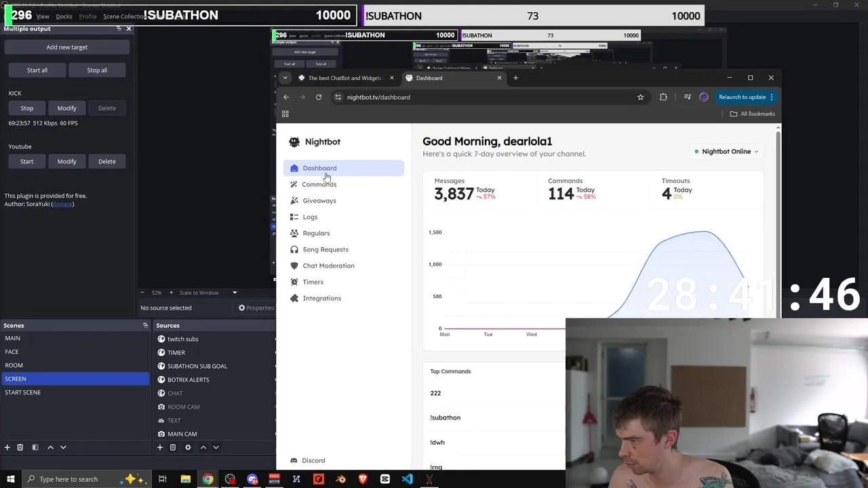Select Dashboard in Nightbot sidebar
868x488 pixels.
344,168
